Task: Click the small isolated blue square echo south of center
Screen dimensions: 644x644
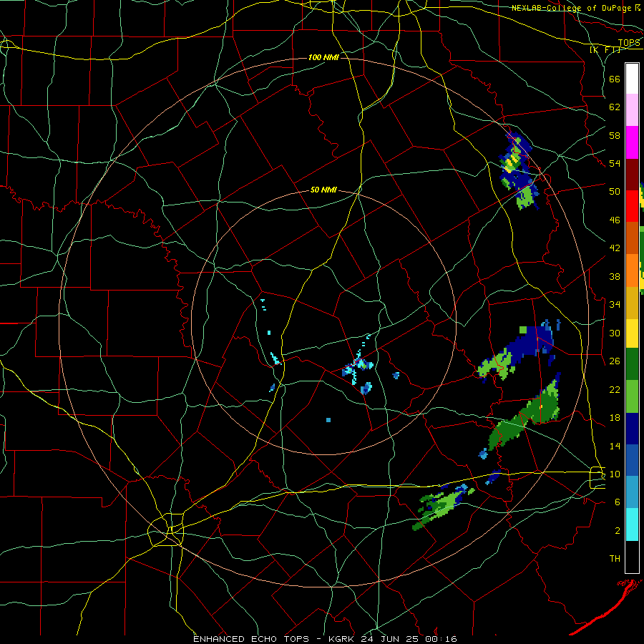Action: [x=328, y=420]
